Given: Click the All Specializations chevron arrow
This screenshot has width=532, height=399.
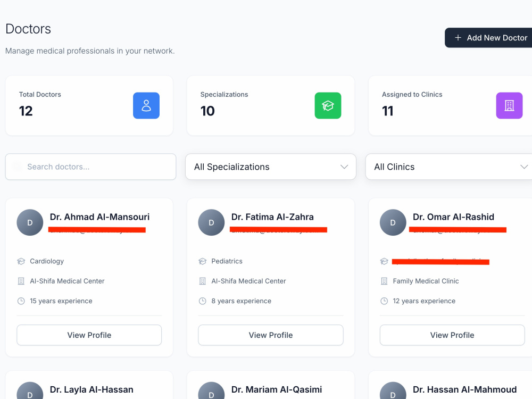Looking at the screenshot, I should click(344, 167).
